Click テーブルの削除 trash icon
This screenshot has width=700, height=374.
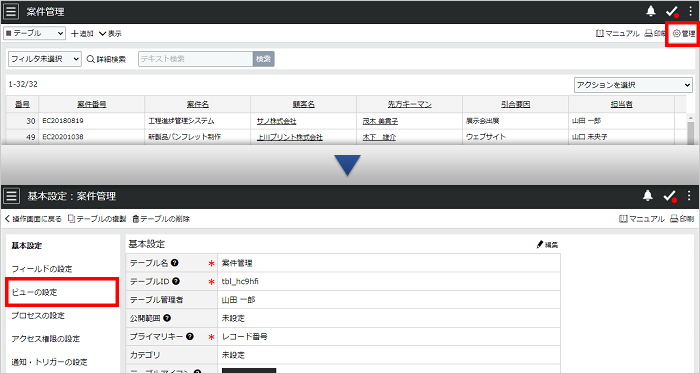(x=136, y=219)
